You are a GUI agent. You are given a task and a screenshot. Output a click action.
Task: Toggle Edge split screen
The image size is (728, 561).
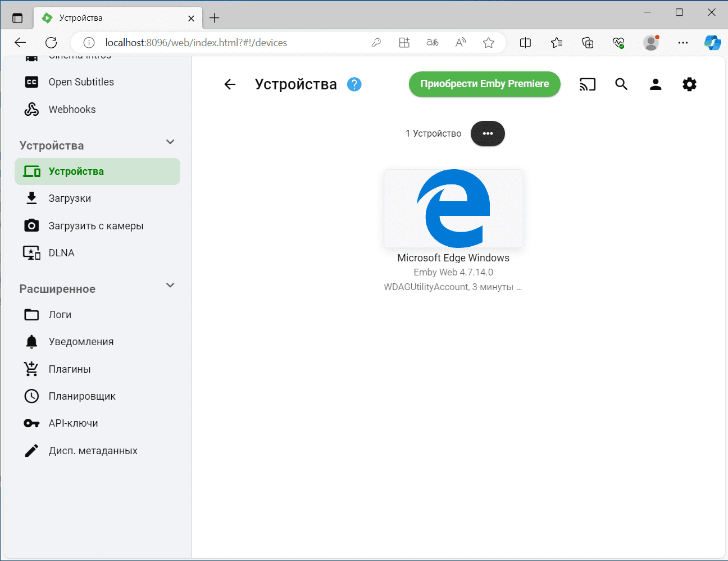525,43
